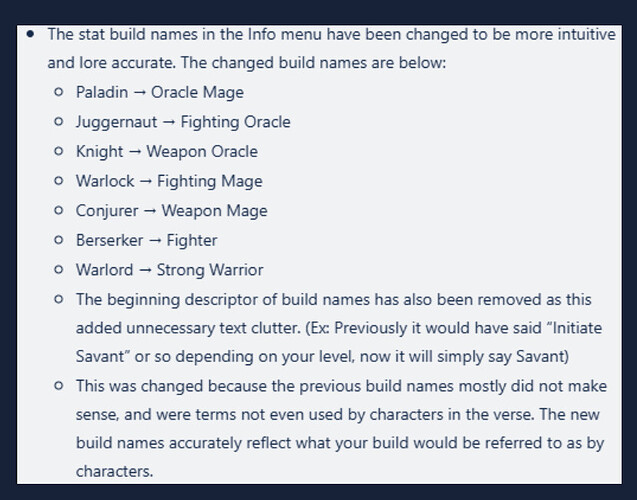Click the hollow bullet next to Juggernaut
Screen dimensions: 637x500
pos(58,121)
